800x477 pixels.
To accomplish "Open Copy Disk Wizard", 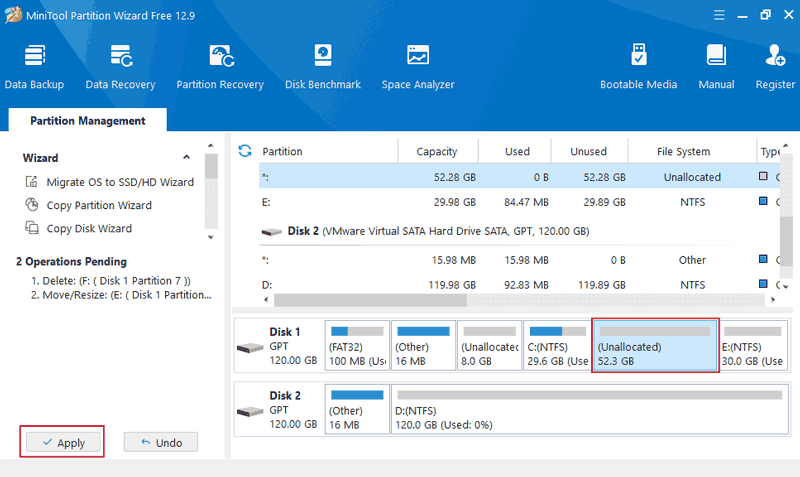I will click(x=88, y=228).
